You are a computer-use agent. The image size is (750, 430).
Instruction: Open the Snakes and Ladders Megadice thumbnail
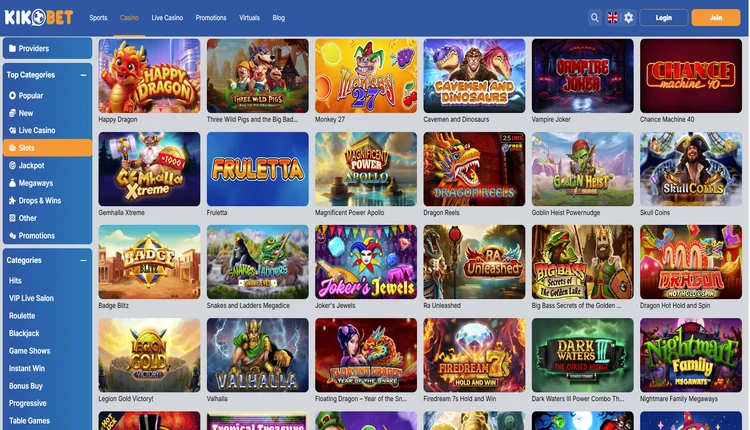[x=257, y=262]
